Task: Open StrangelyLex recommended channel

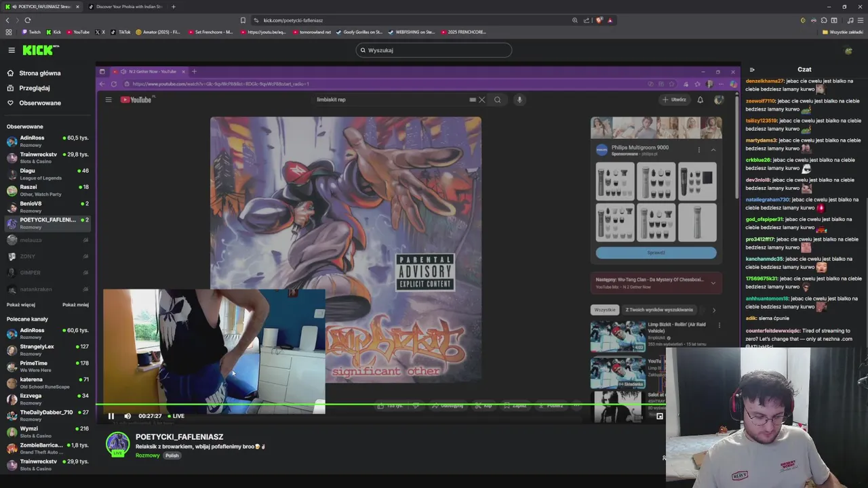Action: [x=47, y=350]
